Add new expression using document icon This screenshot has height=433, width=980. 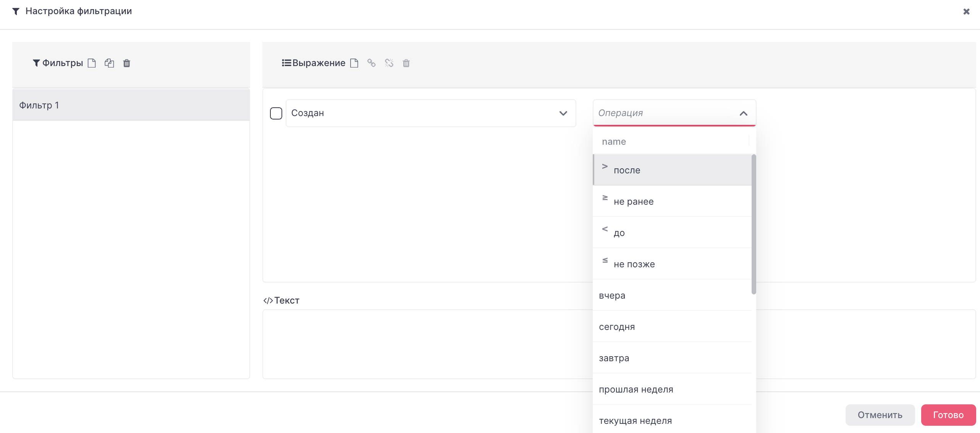(354, 63)
